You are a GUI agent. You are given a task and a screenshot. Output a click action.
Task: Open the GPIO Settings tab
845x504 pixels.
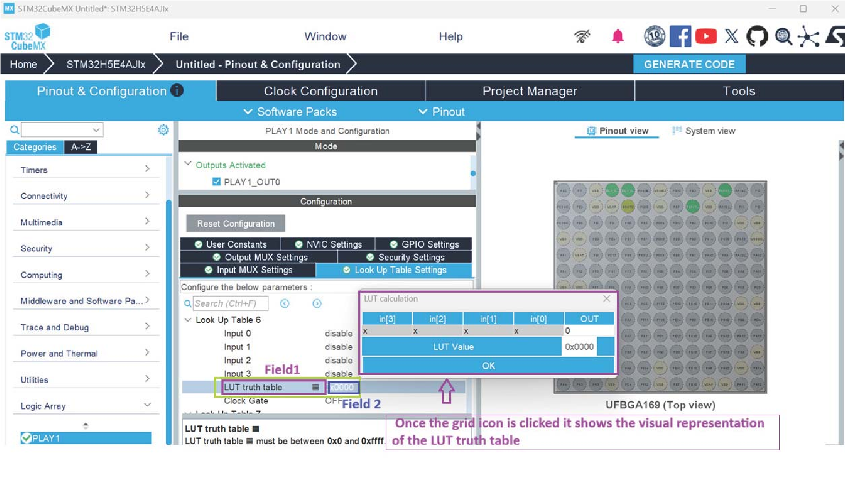tap(424, 244)
